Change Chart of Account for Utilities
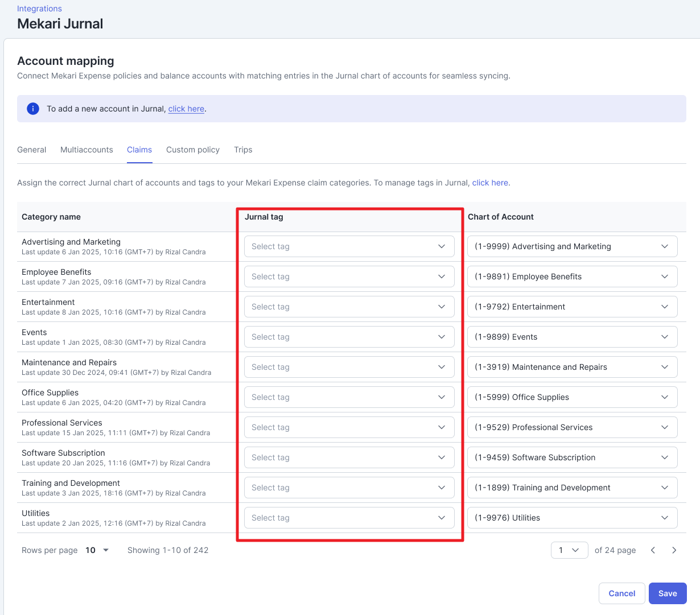 pos(573,518)
